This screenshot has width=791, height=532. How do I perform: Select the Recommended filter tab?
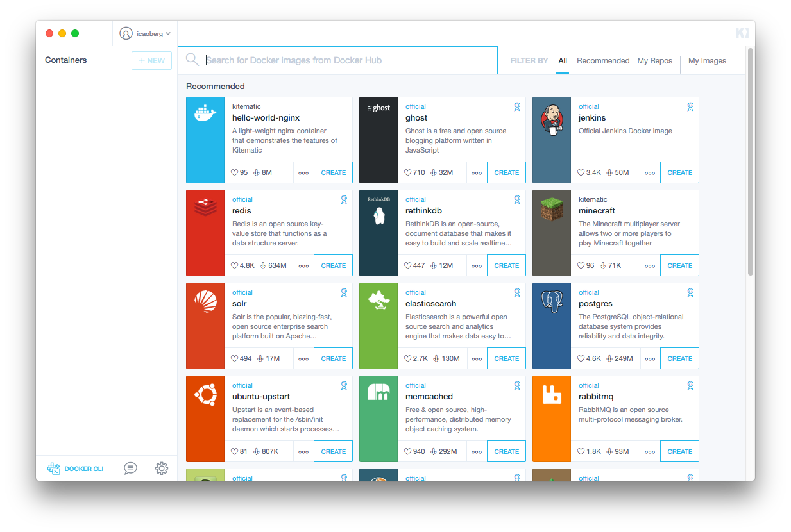coord(603,61)
